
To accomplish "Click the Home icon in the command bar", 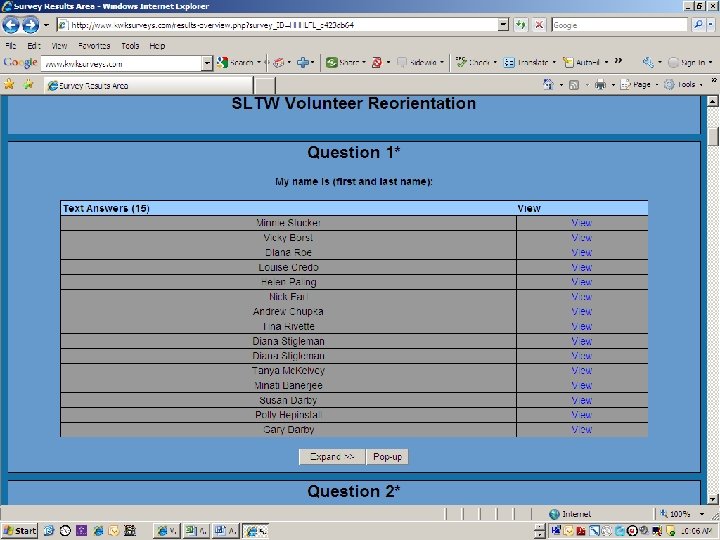I will [x=548, y=84].
